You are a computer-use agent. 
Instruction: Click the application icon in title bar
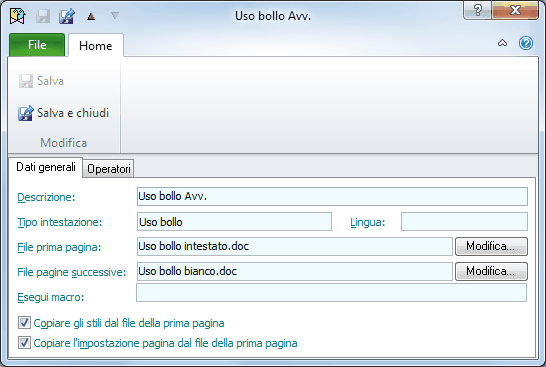[18, 16]
